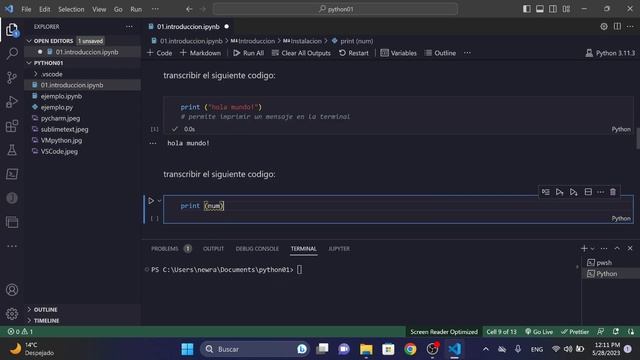This screenshot has width=640, height=360.
Task: Open the Search view in activity bar
Action: click(12, 53)
